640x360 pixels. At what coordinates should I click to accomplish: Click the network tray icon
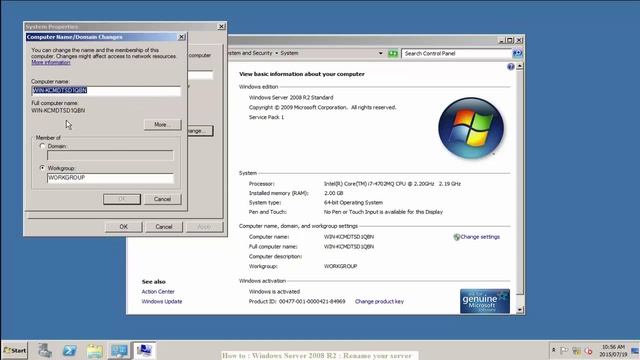click(576, 351)
